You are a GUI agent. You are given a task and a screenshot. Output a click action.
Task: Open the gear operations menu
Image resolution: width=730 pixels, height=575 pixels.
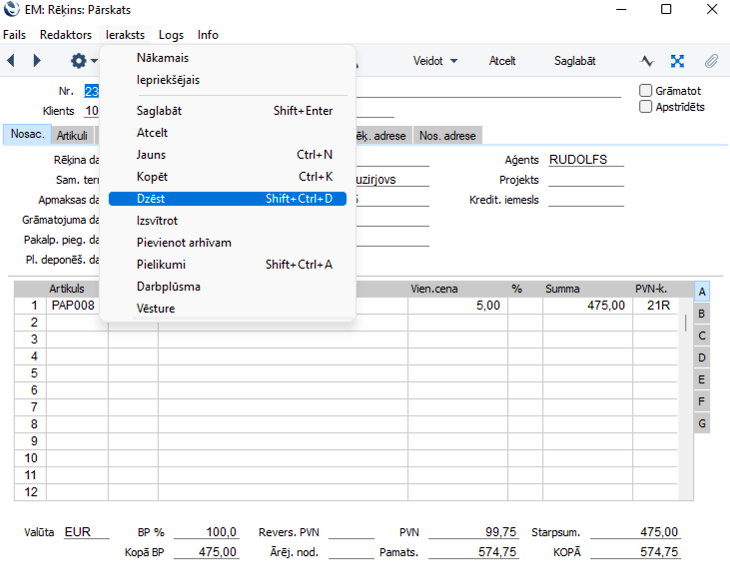(x=79, y=61)
